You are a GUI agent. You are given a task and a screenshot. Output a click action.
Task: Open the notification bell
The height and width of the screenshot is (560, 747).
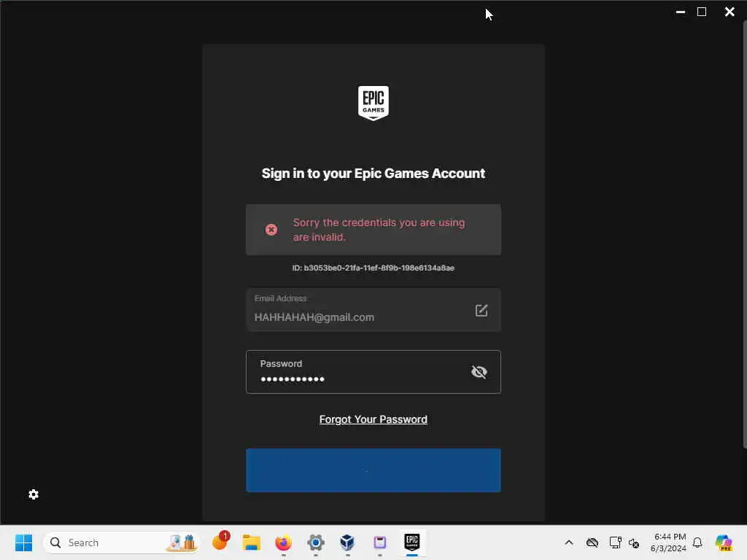pyautogui.click(x=697, y=542)
